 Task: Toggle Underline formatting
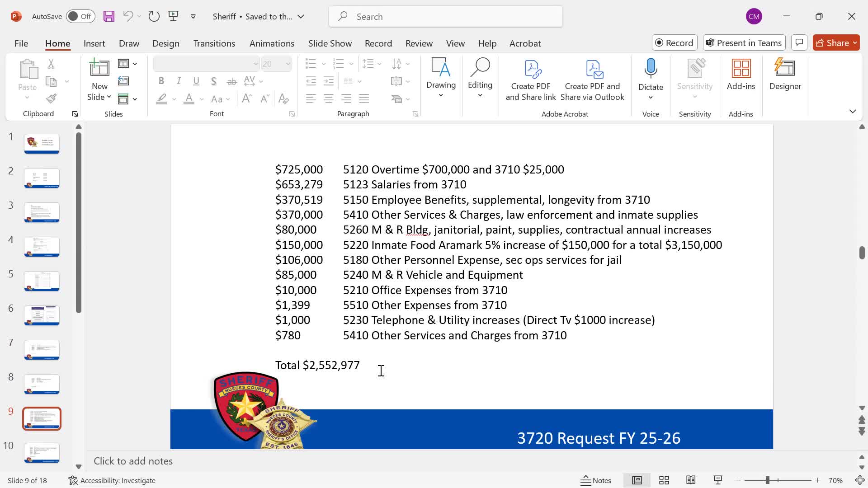[196, 81]
